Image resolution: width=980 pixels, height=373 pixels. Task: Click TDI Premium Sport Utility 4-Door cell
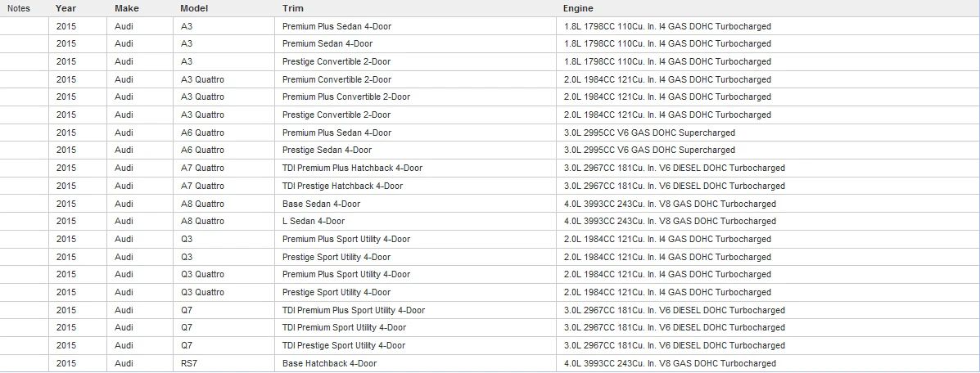click(344, 328)
